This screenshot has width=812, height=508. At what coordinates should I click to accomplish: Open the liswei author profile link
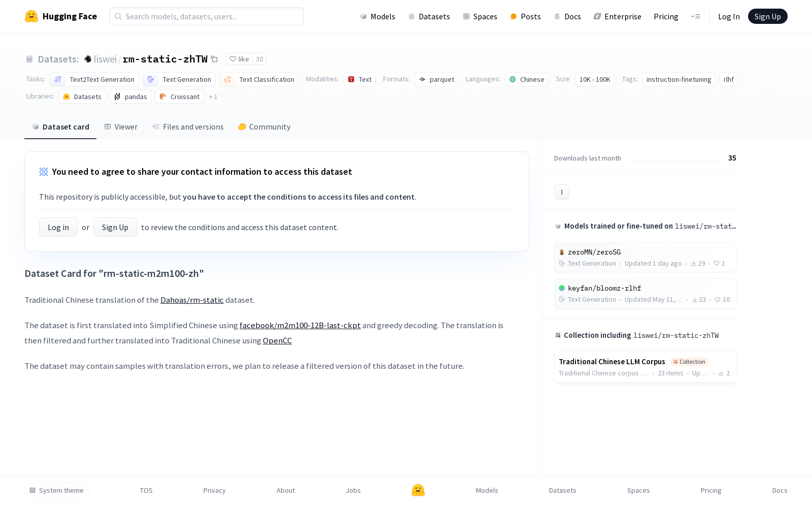(105, 59)
